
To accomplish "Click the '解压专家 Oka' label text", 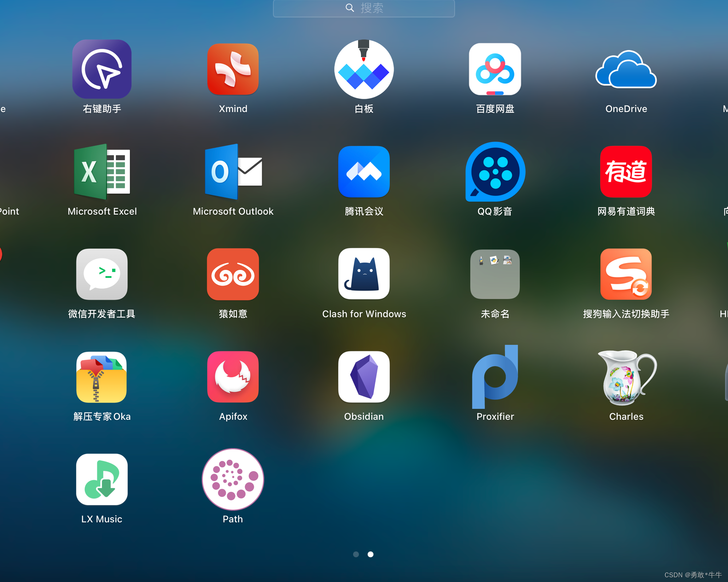I will 102,416.
